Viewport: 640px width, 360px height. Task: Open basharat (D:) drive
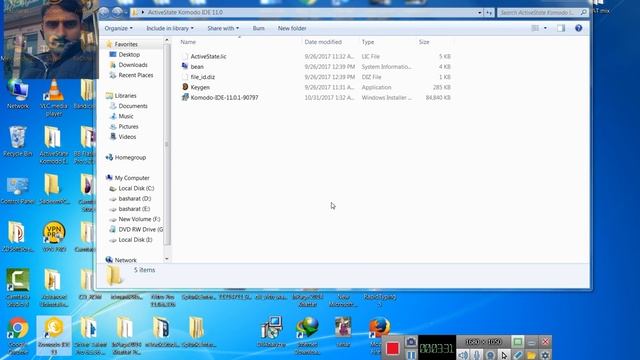click(x=135, y=198)
